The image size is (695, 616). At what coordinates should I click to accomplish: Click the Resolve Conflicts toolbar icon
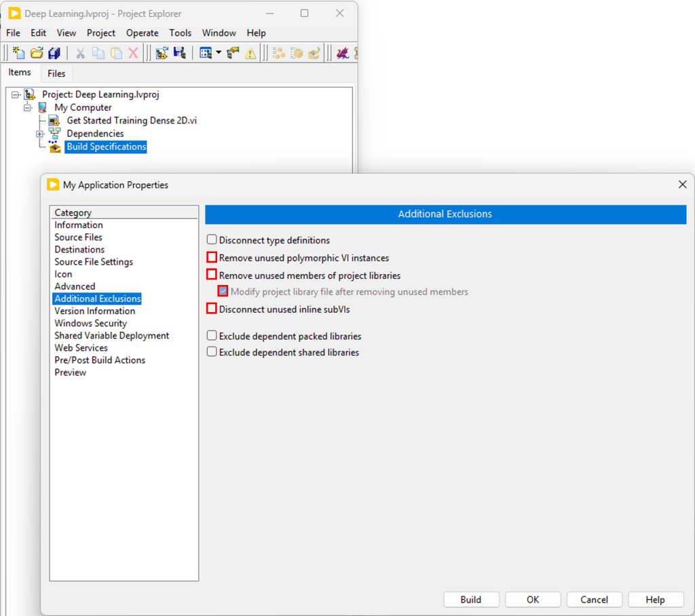click(233, 53)
